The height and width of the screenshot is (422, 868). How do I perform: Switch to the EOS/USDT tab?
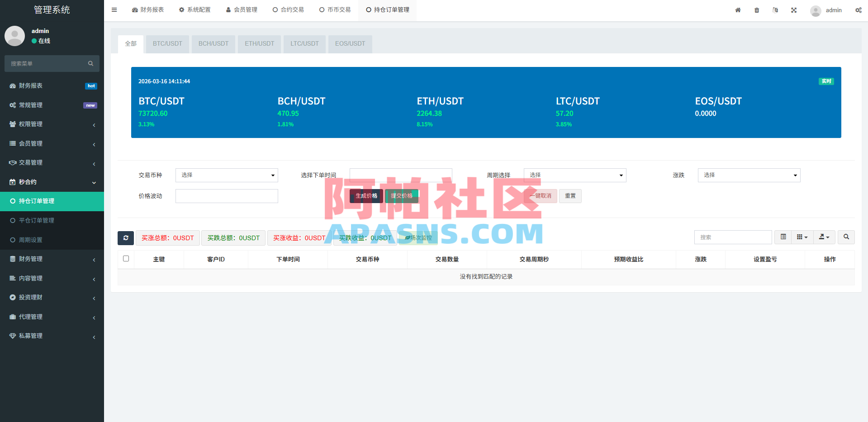[350, 44]
